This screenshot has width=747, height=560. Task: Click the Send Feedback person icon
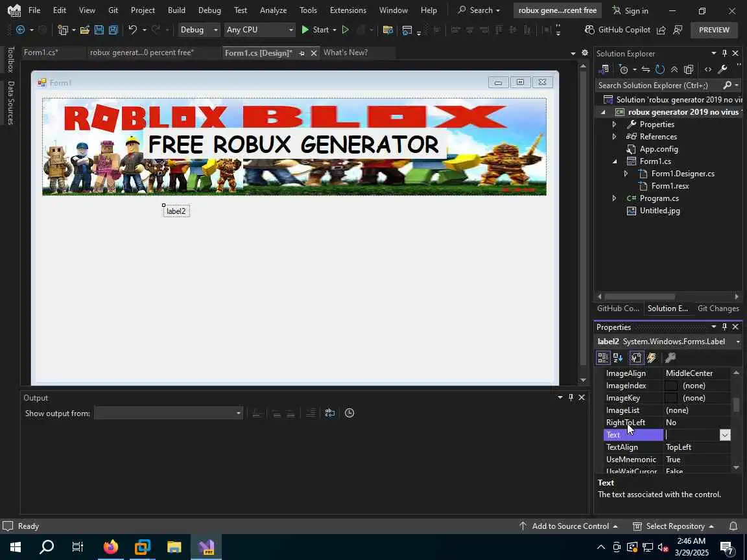678,30
